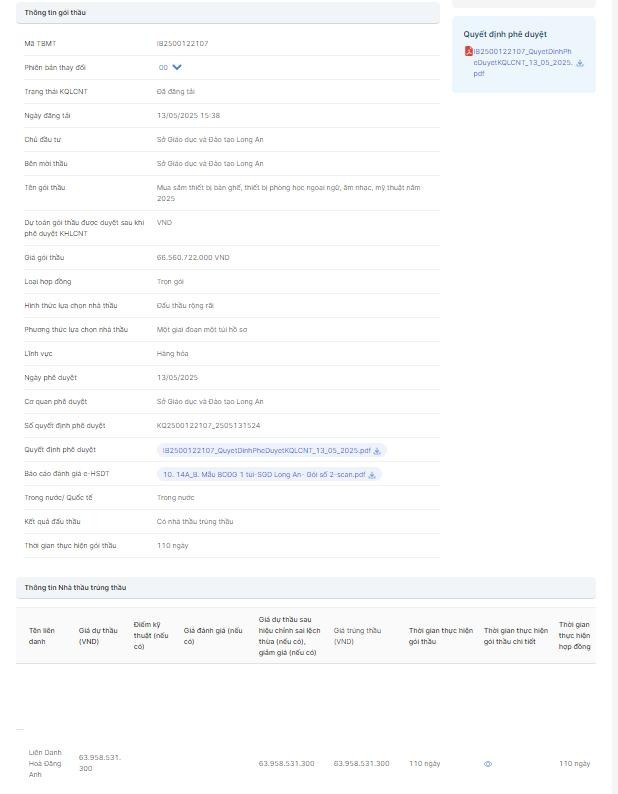The height and width of the screenshot is (794, 618).
Task: Click decision number KQ2500122107_2505131524
Action: 208,426
